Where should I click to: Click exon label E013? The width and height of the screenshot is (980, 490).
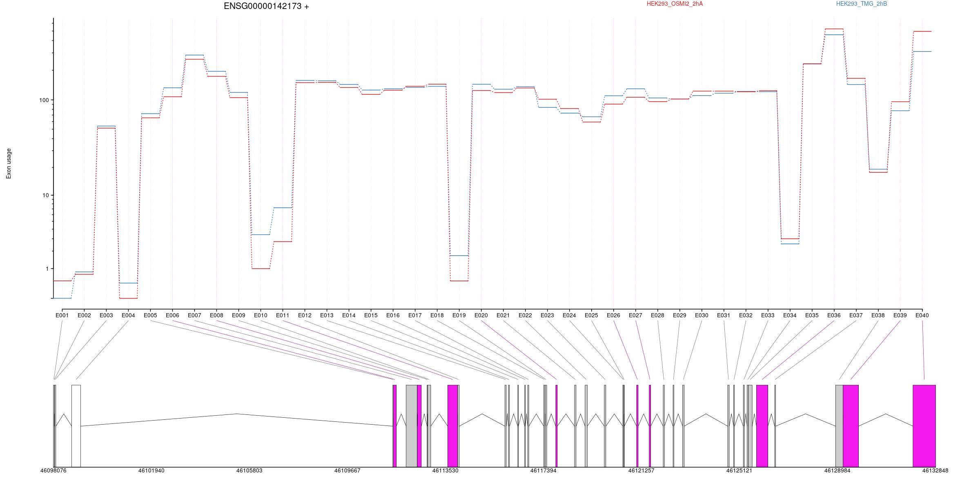(327, 315)
